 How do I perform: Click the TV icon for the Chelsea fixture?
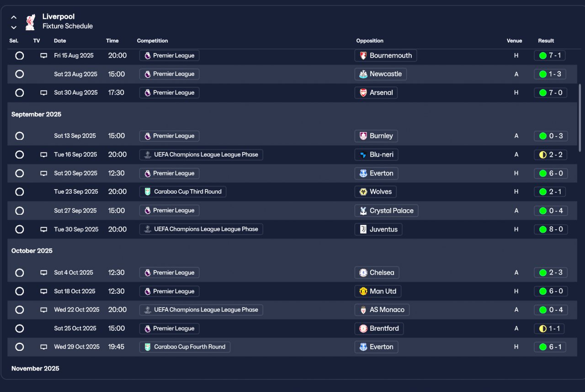(x=44, y=273)
